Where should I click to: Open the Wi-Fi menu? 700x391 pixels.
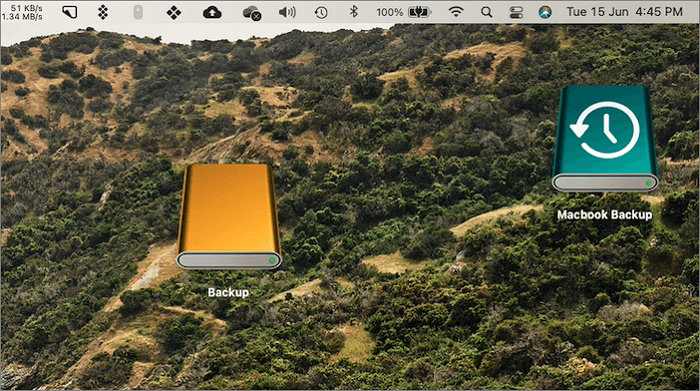456,12
